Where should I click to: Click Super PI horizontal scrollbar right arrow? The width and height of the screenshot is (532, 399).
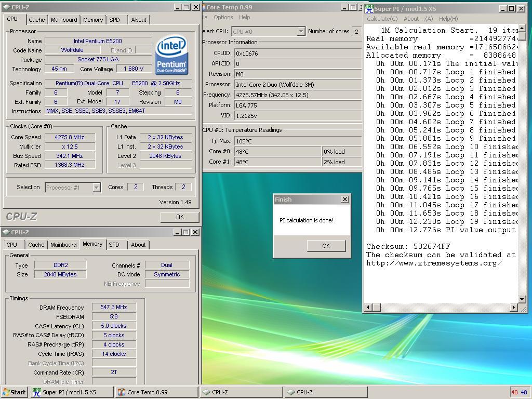pyautogui.click(x=514, y=308)
